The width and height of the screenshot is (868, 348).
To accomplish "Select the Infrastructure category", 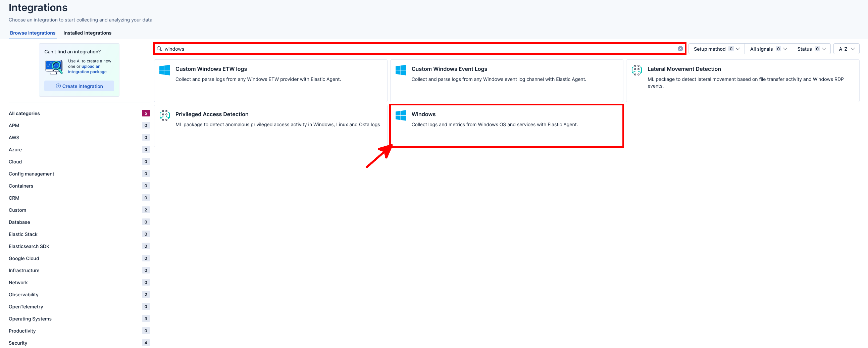I will tap(79, 270).
